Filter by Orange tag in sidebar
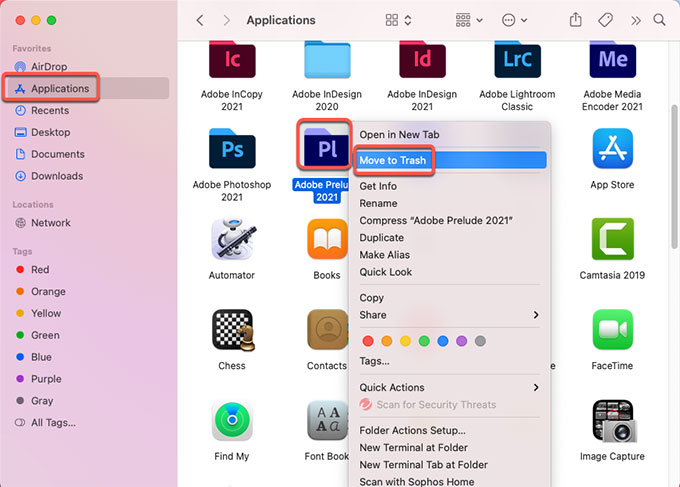The height and width of the screenshot is (487, 680). 40,291
